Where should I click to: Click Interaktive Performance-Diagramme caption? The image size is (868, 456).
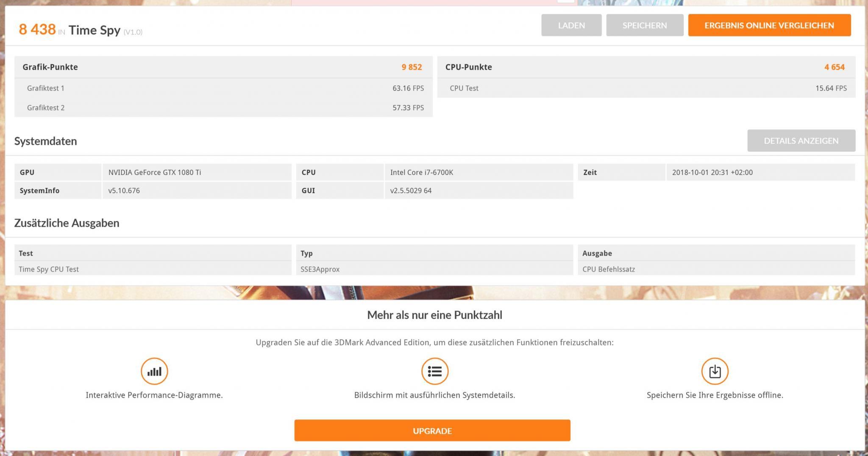pos(154,395)
